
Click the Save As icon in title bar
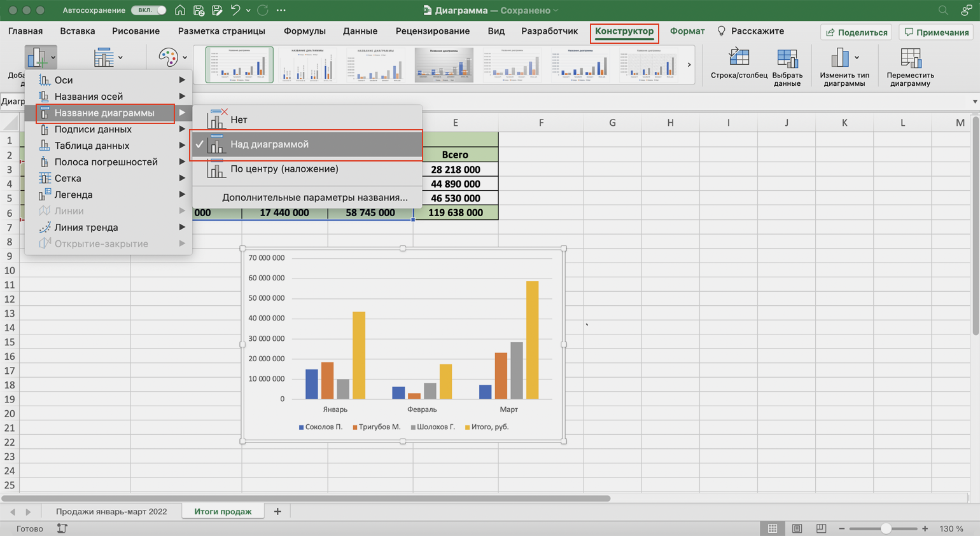tap(217, 10)
